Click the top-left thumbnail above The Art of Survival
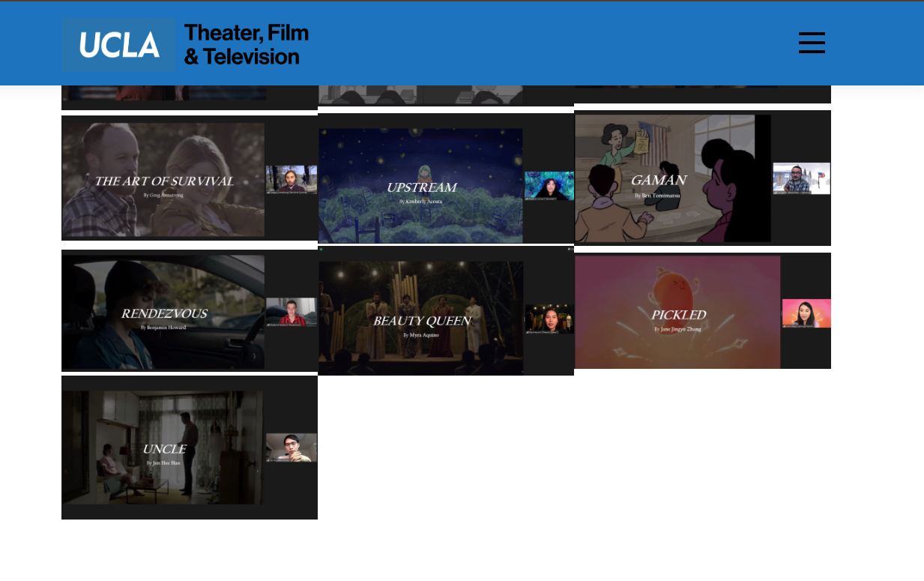The image size is (924, 581). coord(163,90)
